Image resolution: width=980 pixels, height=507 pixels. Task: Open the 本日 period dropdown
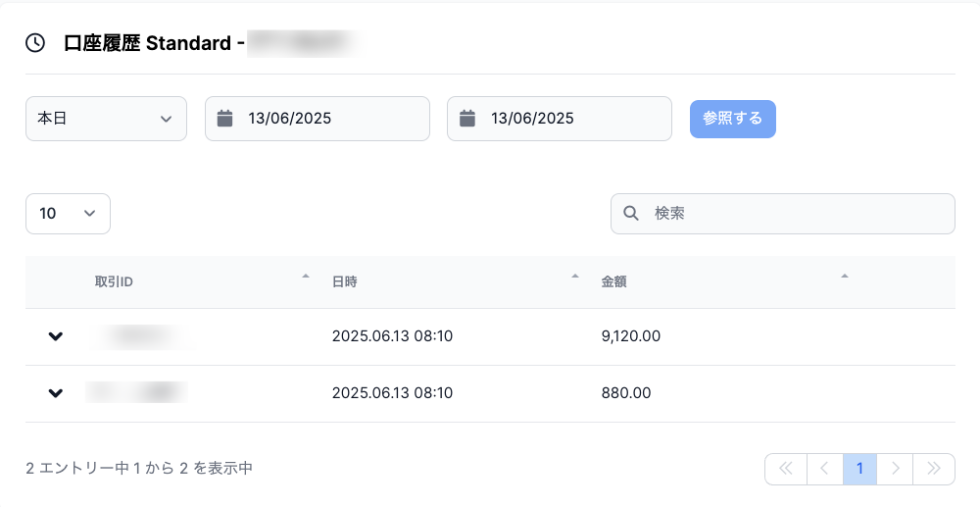click(x=106, y=119)
